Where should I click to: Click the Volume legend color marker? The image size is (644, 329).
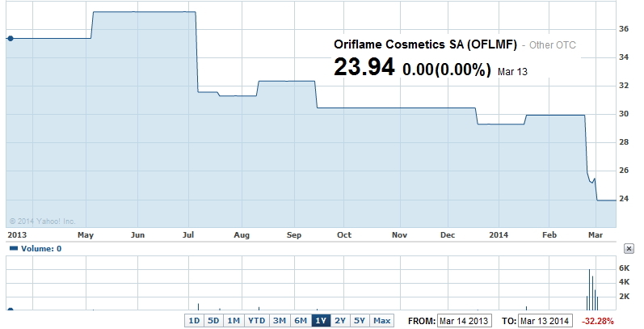tap(14, 248)
